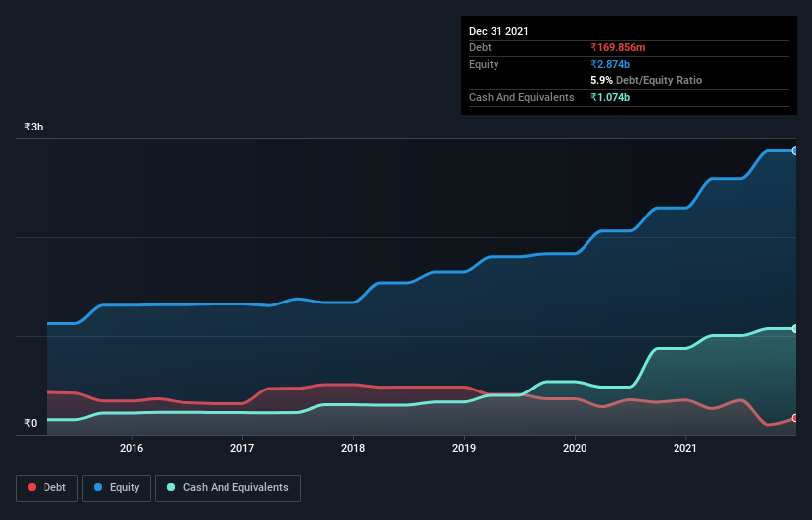The width and height of the screenshot is (812, 520).
Task: Click the Dec 31 2021 tooltip date
Action: [498, 31]
